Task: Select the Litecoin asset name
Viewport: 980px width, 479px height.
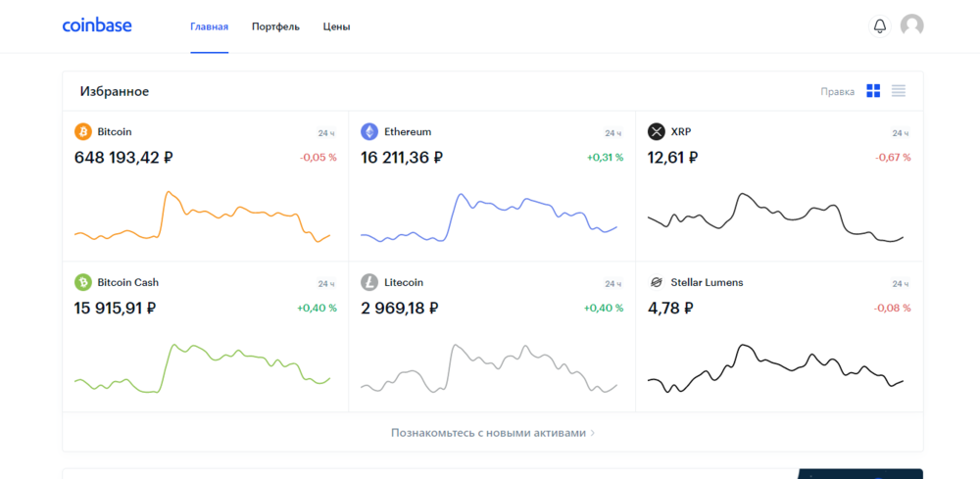Action: click(404, 282)
